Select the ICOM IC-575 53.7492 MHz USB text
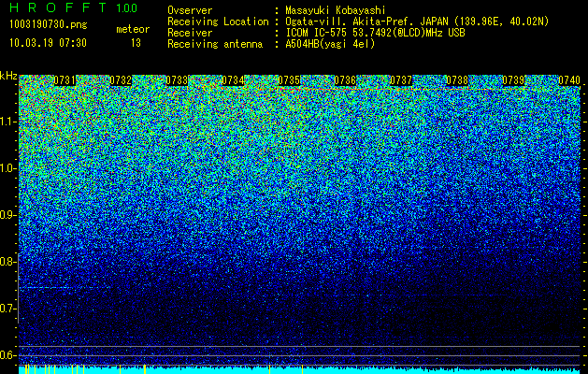 [375, 33]
